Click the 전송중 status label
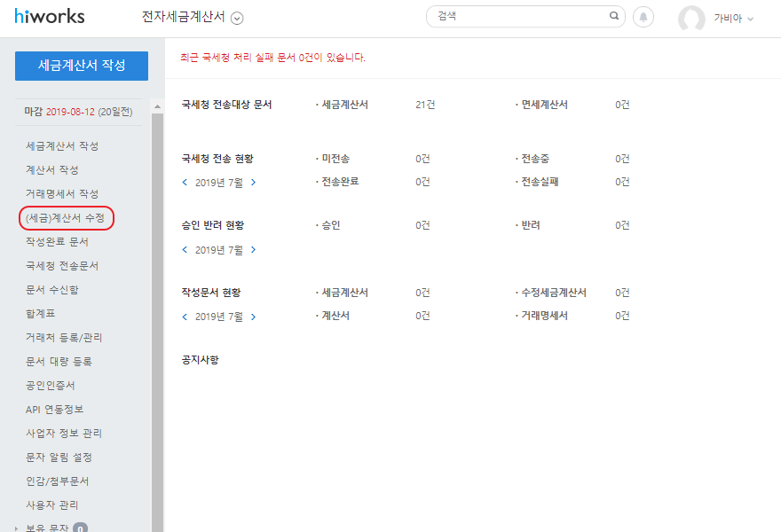 535,159
